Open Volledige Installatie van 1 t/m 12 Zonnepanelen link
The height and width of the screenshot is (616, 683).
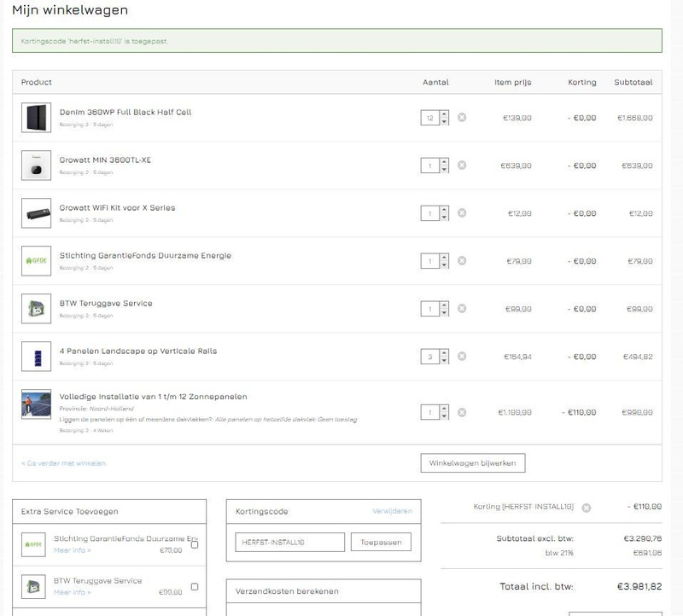154,397
